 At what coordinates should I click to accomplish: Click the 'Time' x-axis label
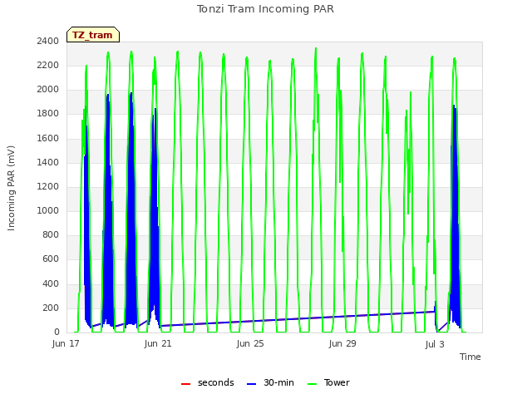[470, 357]
